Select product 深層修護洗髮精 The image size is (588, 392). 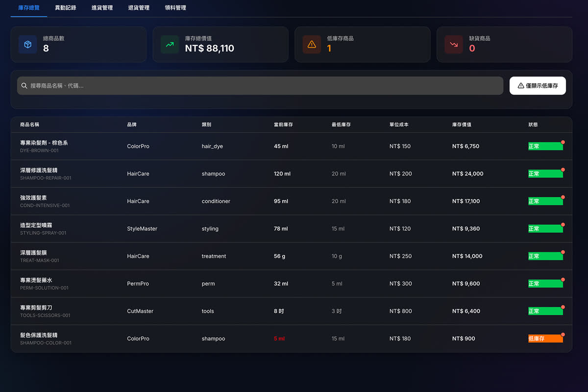click(39, 171)
